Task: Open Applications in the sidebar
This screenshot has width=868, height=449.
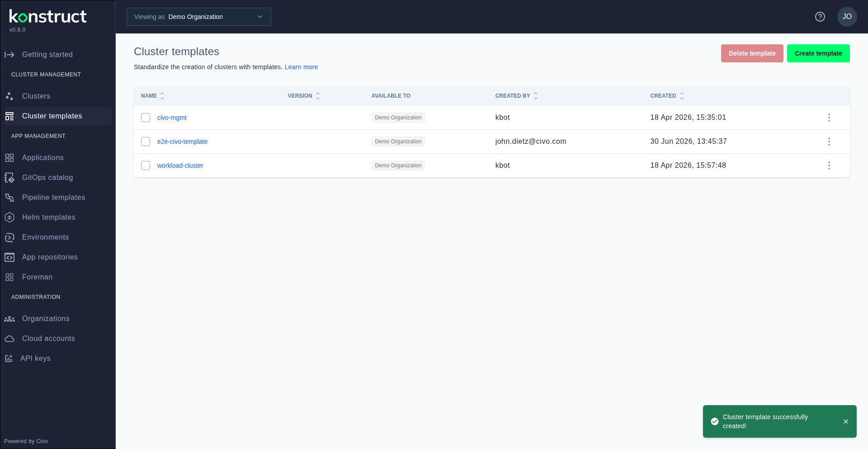Action: point(58,158)
